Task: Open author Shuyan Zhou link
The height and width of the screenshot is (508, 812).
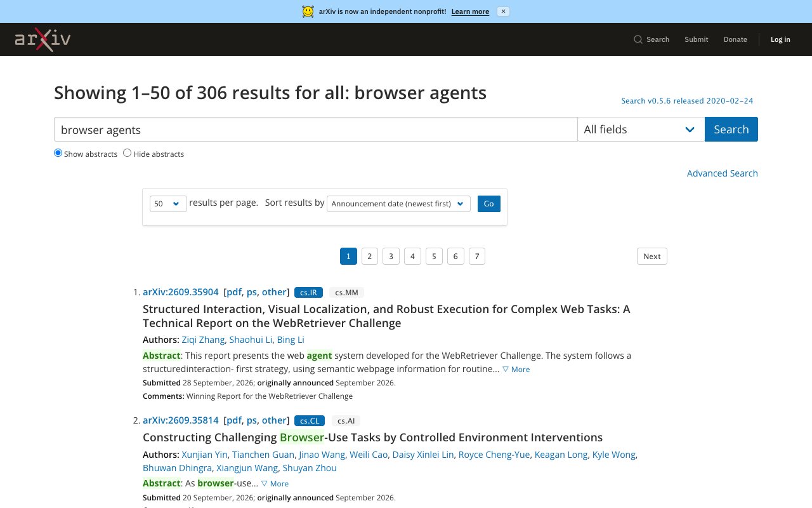Action: tap(310, 468)
